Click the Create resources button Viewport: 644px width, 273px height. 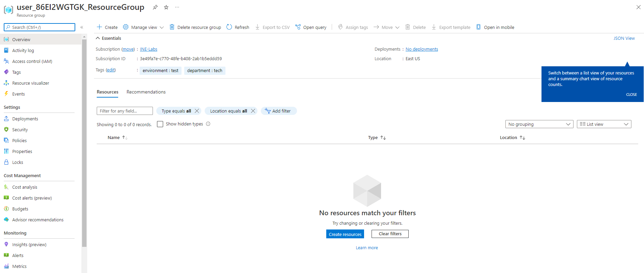345,234
